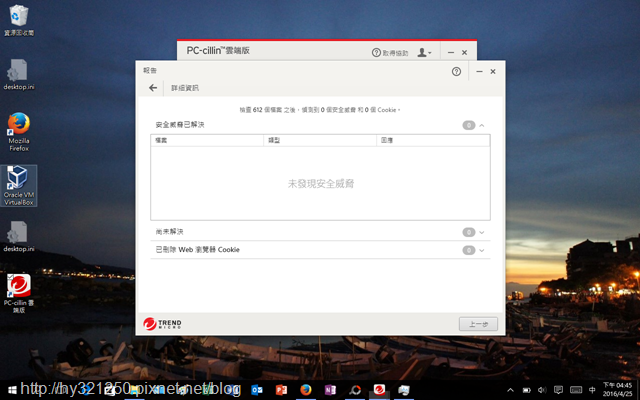This screenshot has height=400, width=640.
Task: Open help from the report window question mark
Action: [456, 71]
